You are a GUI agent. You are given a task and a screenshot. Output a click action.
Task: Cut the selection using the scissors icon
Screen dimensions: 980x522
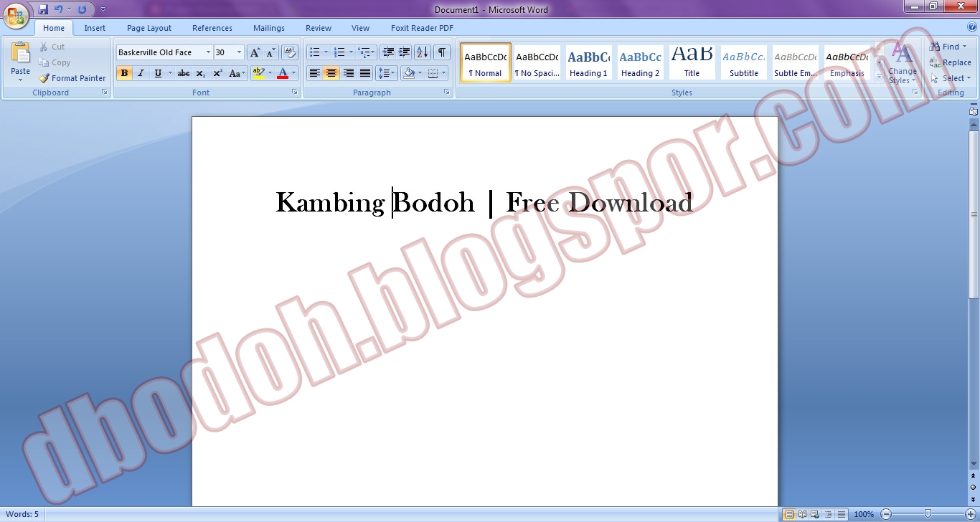tap(44, 47)
